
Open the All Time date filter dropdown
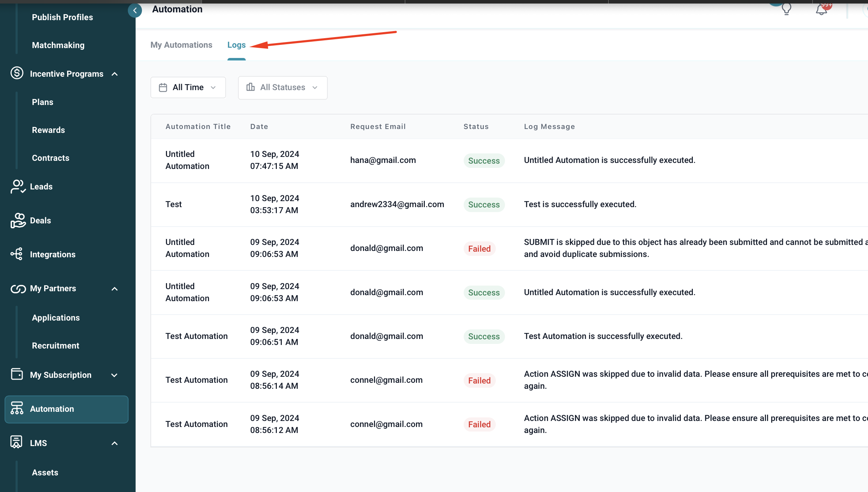(x=188, y=87)
